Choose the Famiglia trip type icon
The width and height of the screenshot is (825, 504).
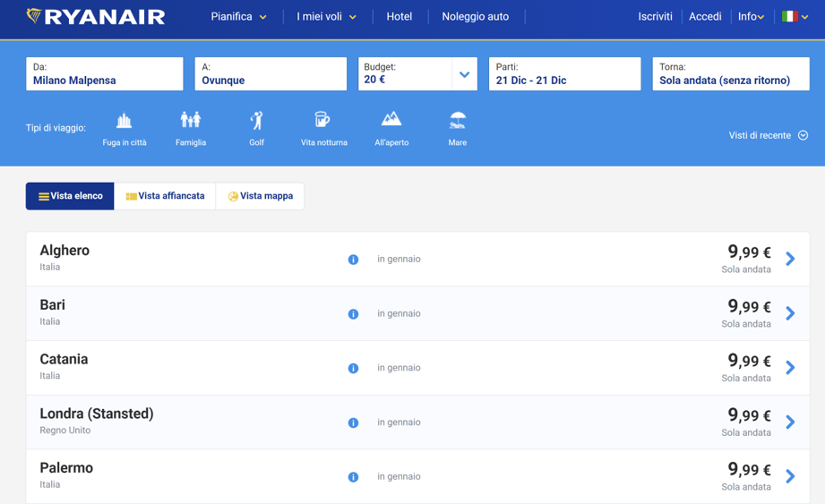tap(191, 120)
